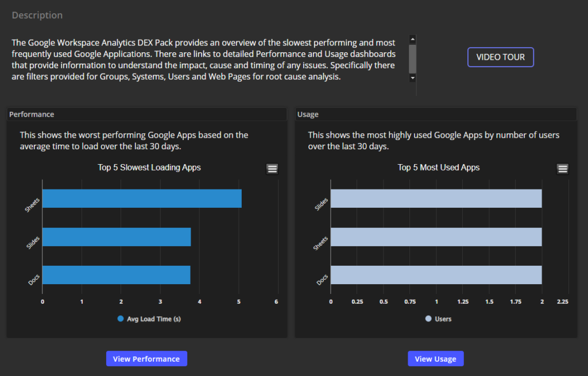Open the View Usage dashboard
Screen dimensions: 588x376
pos(436,359)
